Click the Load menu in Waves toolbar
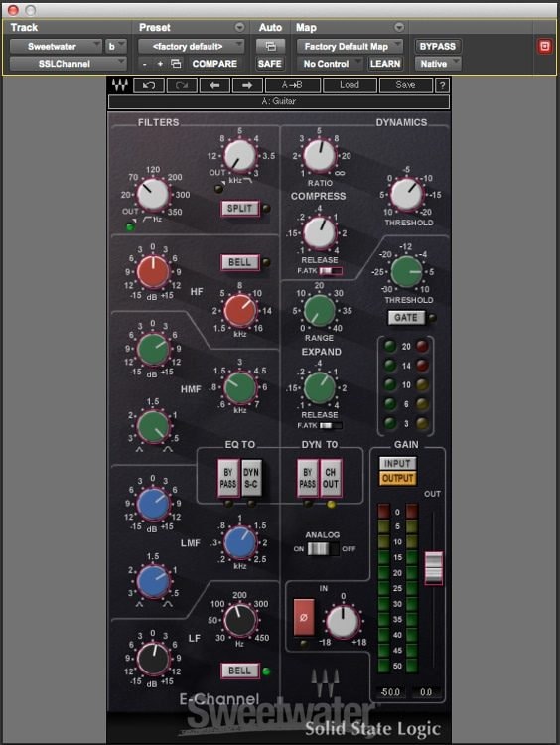 (350, 85)
